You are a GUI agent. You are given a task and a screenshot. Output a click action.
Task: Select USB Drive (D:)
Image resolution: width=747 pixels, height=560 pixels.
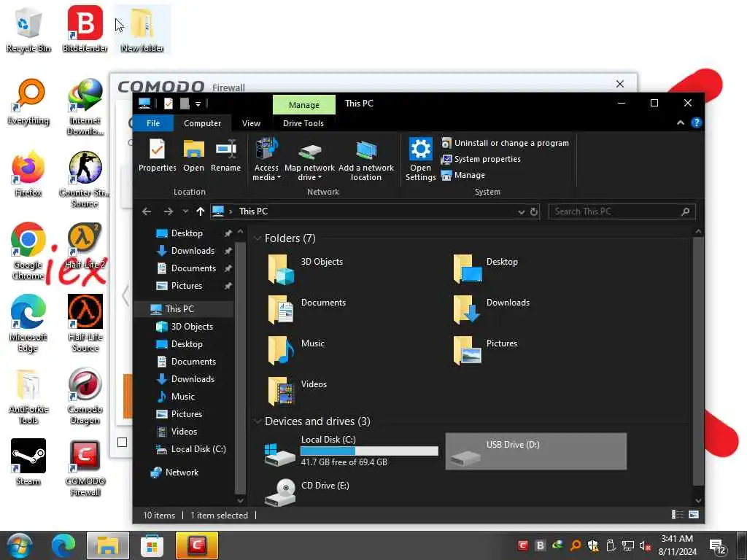coord(536,451)
